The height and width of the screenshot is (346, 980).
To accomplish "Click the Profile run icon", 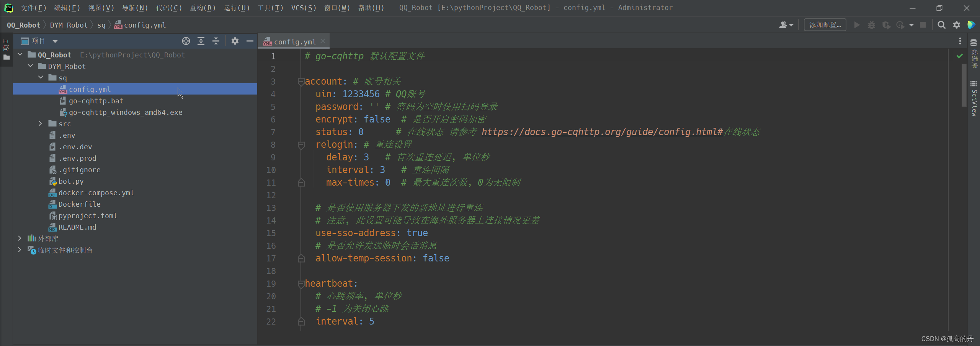I will (900, 25).
